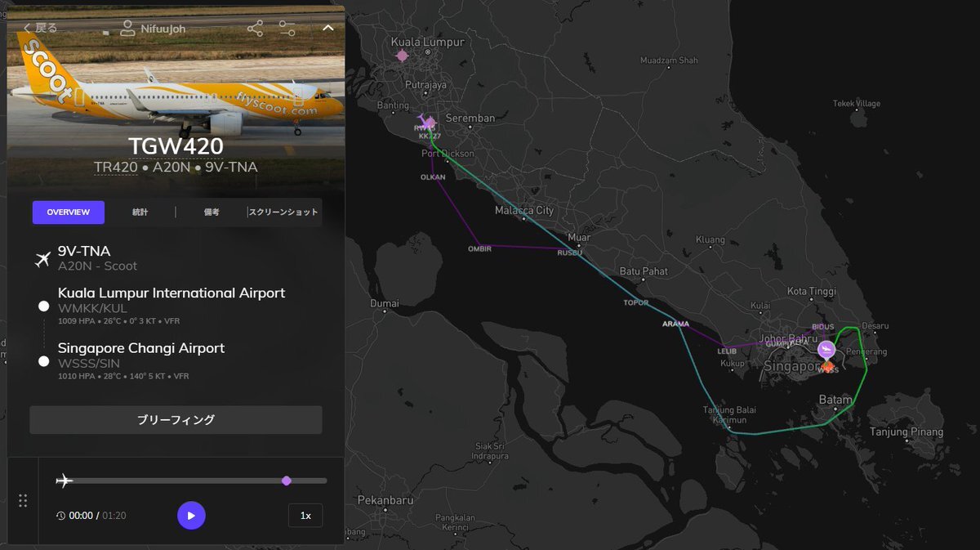
Task: Click the WSSS/SIN airport code
Action: tap(89, 364)
